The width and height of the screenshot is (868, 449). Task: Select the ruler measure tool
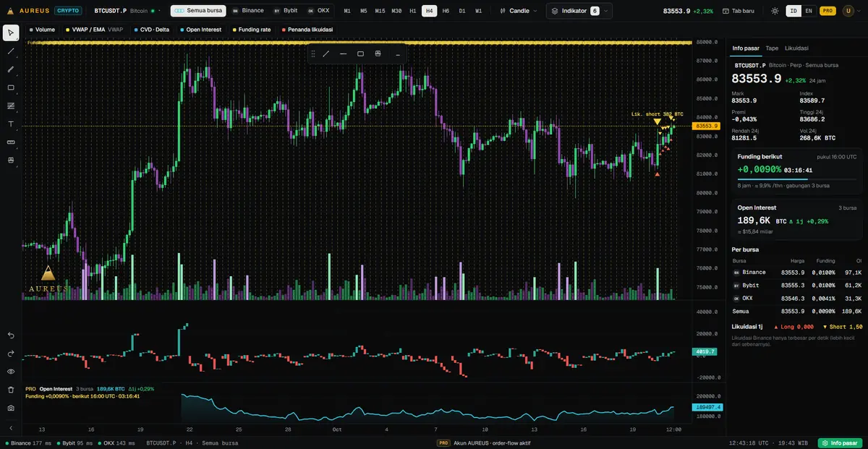[x=11, y=142]
